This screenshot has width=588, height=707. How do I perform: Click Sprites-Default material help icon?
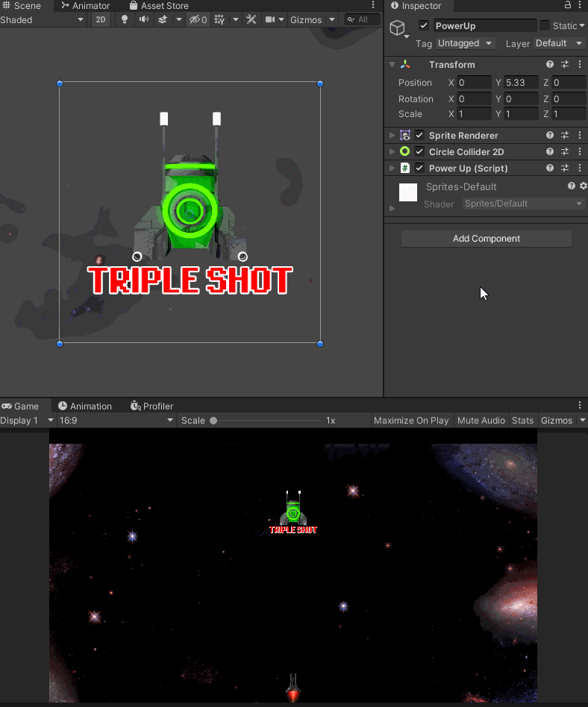click(572, 186)
